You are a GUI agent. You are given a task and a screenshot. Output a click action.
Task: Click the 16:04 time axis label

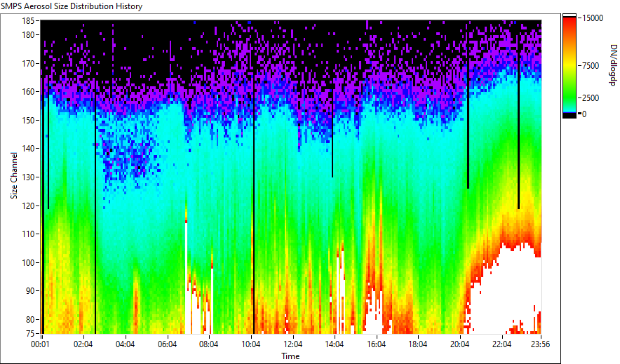click(x=376, y=344)
